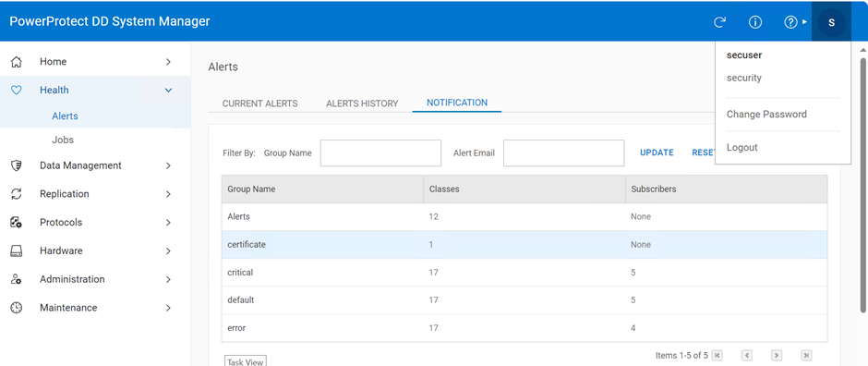
Task: Click the Health heart icon
Action: 17,90
